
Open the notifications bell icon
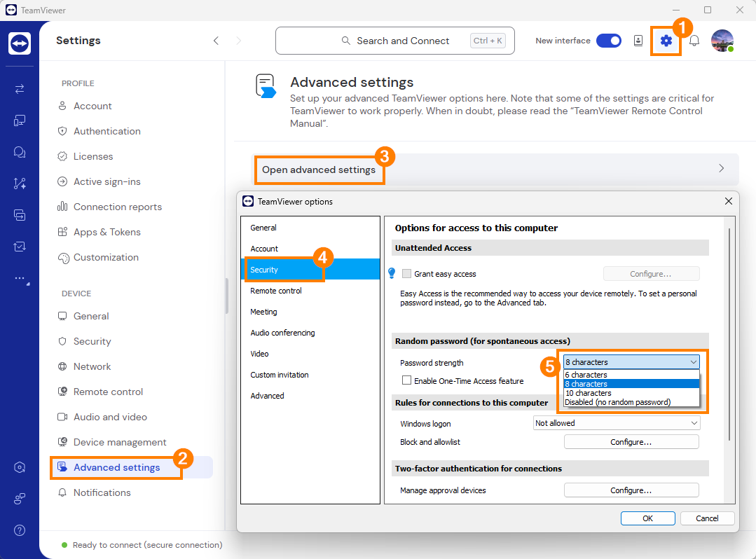pos(694,41)
